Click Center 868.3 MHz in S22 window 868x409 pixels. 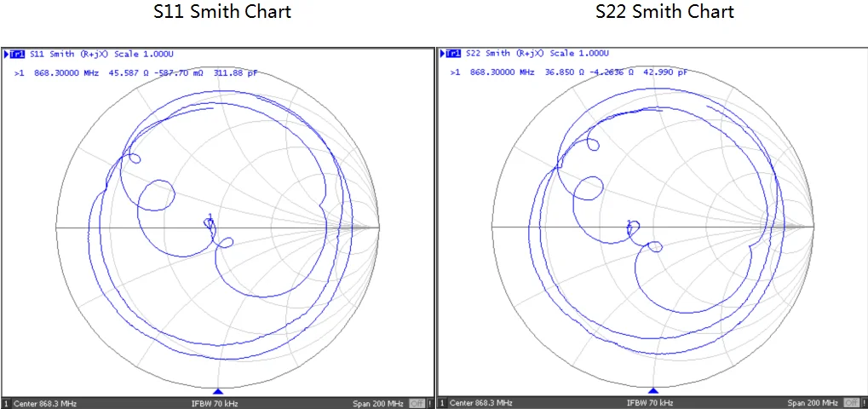(x=481, y=404)
